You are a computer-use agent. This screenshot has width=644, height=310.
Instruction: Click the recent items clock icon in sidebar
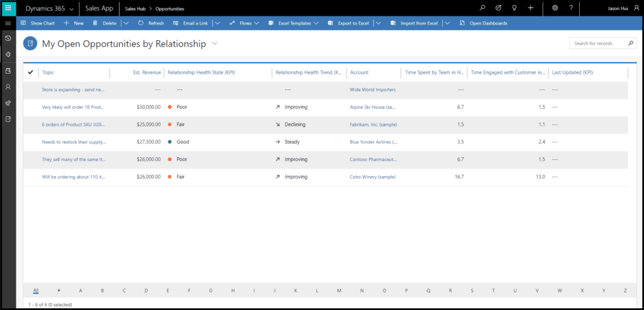(8, 38)
